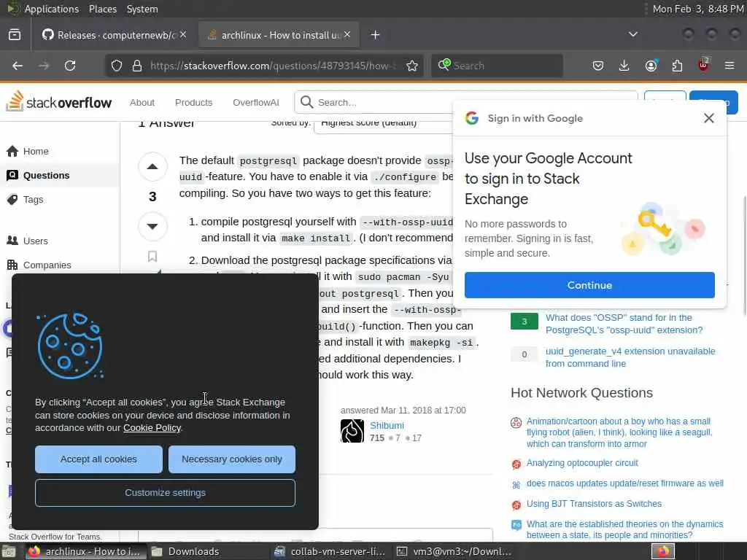747x560 pixels.
Task: Expand the list all tabs chevron
Action: click(632, 34)
